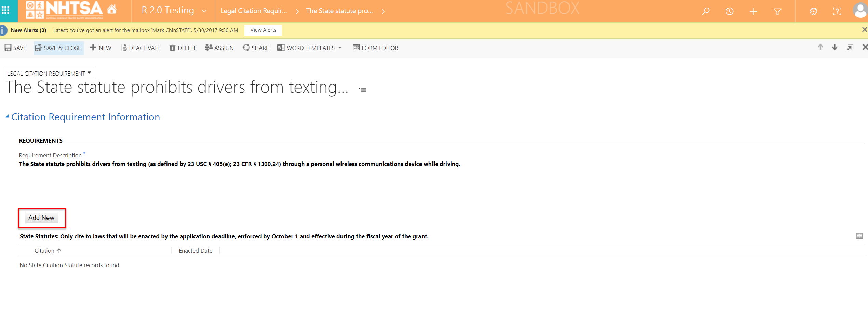Viewport: 868px width, 325px height.
Task: Click Deactivate in command bar
Action: coord(140,48)
